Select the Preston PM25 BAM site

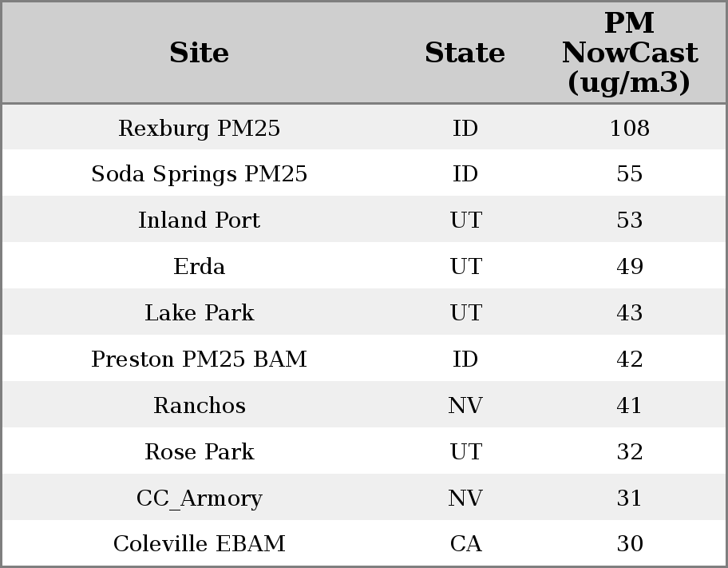199,359
